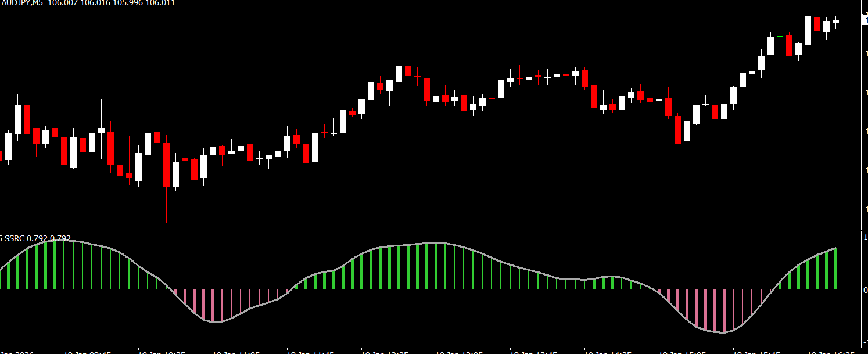
Task: Select the rightmost candle on the price chart
Action: [x=835, y=21]
